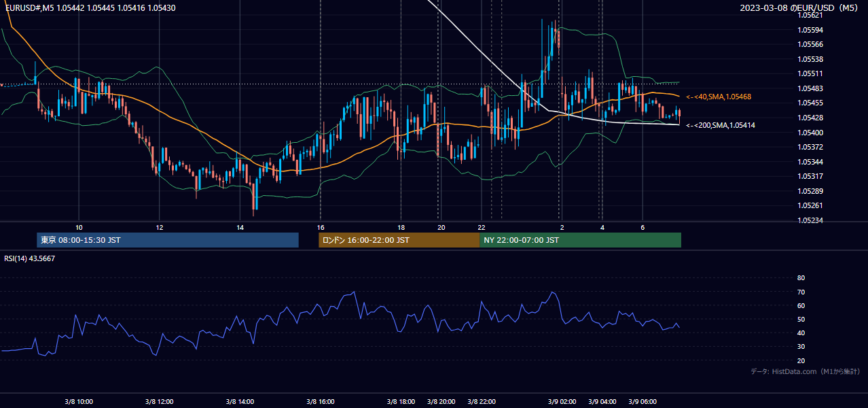The width and height of the screenshot is (868, 408).
Task: Click price axis value 1.05483
Action: 810,88
